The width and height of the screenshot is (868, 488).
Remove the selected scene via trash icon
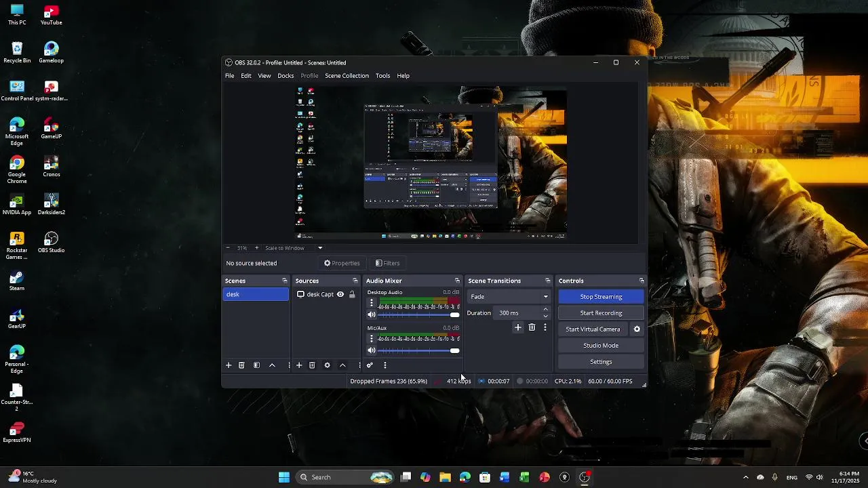pos(241,365)
